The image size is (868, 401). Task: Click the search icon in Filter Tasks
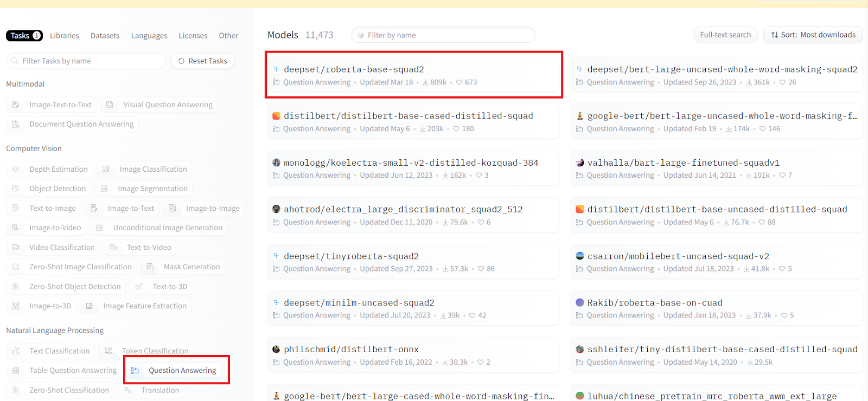(15, 61)
